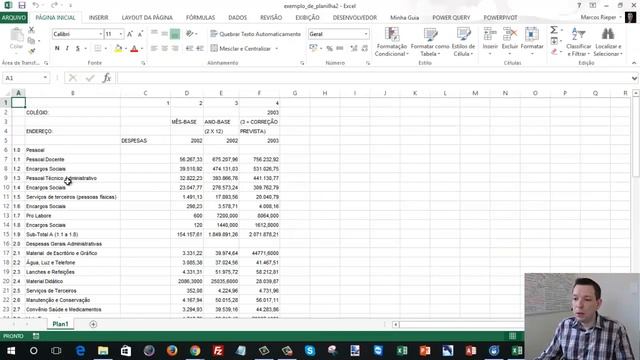
Task: Open the Geral number format dropdown
Action: 366,34
